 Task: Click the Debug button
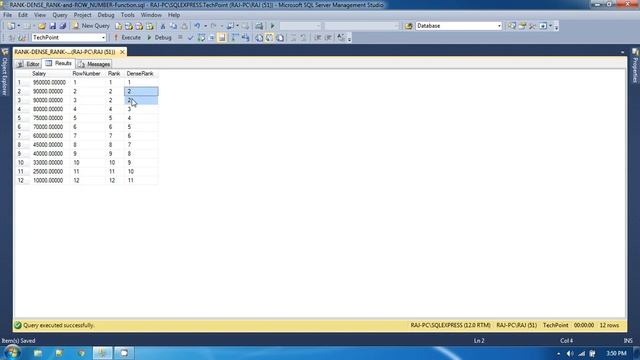click(159, 38)
